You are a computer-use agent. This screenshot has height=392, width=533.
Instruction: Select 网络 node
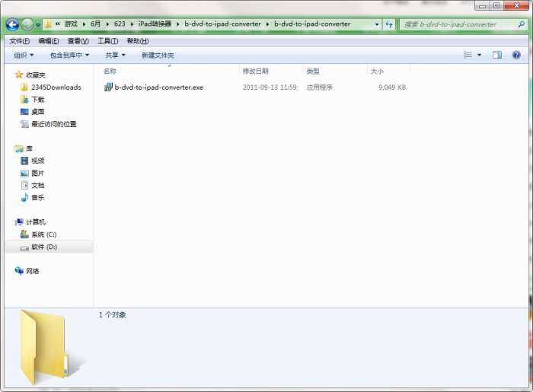tap(32, 271)
